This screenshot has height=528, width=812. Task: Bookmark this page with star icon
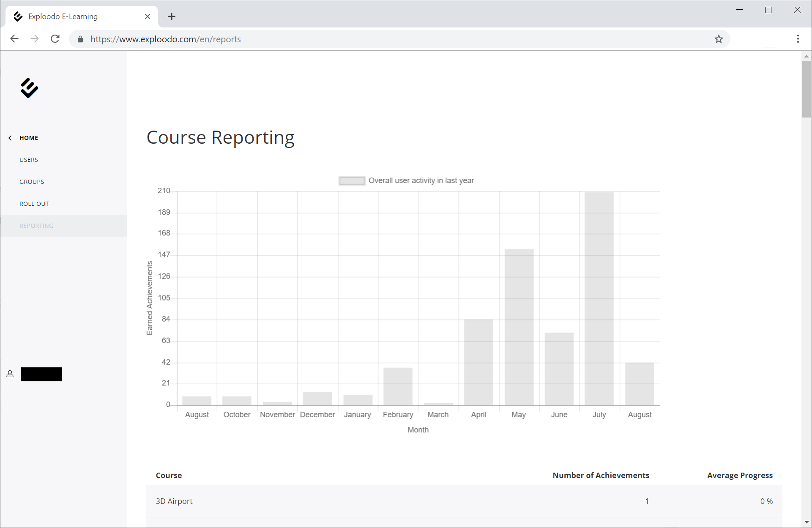click(x=719, y=39)
